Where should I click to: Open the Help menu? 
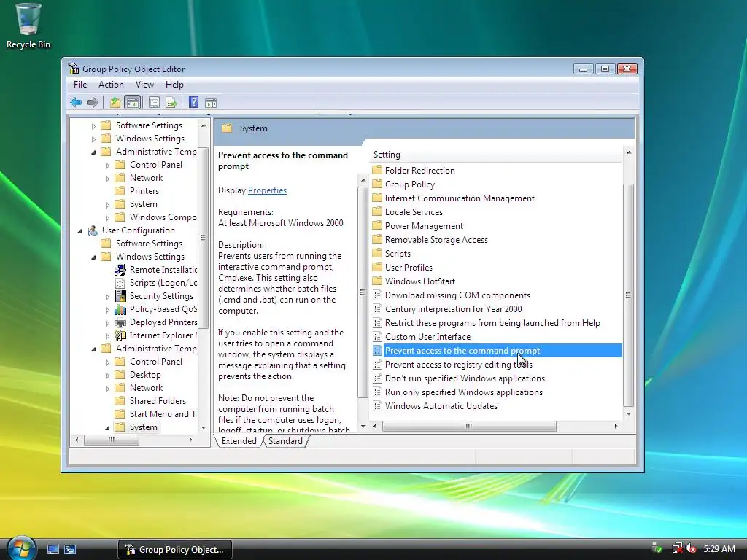pos(174,85)
